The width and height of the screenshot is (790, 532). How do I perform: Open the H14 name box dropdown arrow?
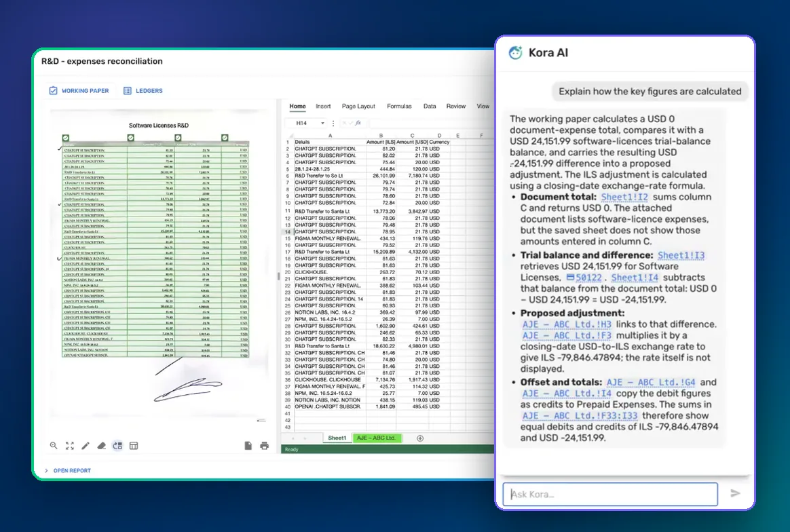click(322, 123)
